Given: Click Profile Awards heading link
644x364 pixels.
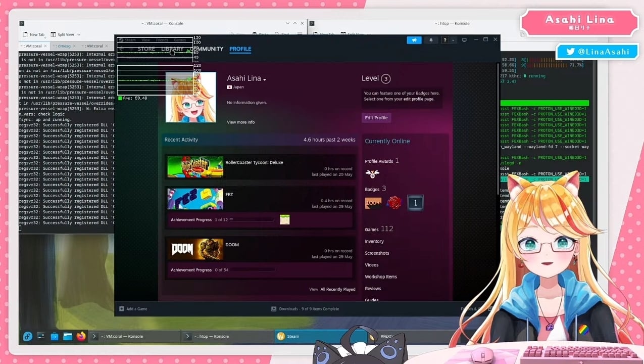Looking at the screenshot, I should coord(379,161).
